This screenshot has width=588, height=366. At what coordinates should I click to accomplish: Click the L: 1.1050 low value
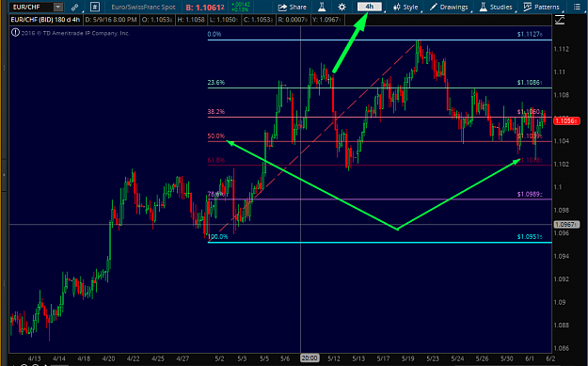(x=224, y=20)
